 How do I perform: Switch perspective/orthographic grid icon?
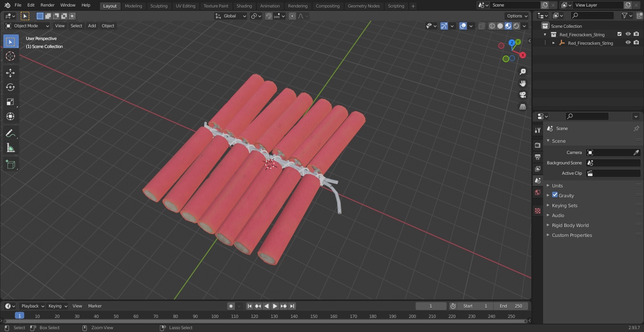pos(522,107)
